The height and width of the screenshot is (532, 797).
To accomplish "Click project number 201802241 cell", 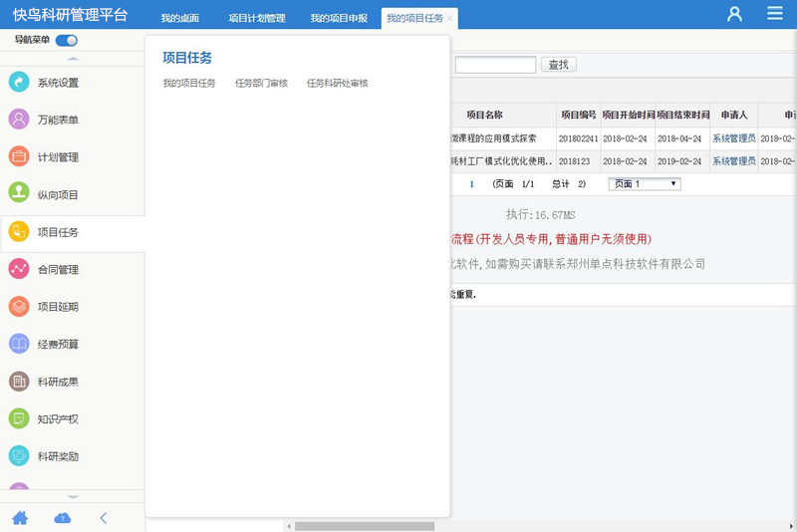I will click(x=579, y=138).
